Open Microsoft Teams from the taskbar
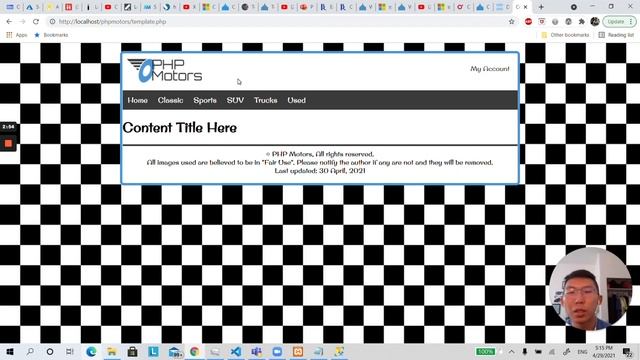The image size is (640, 360). 256,351
